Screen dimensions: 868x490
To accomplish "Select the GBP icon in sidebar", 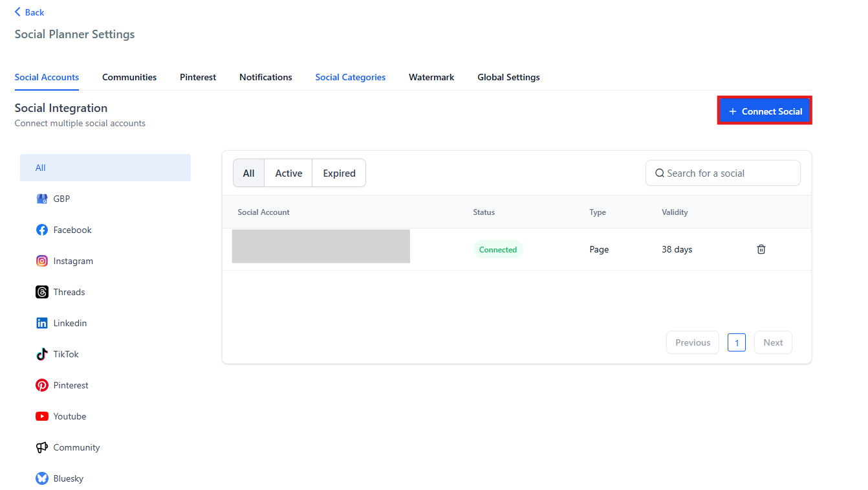I will tap(42, 199).
